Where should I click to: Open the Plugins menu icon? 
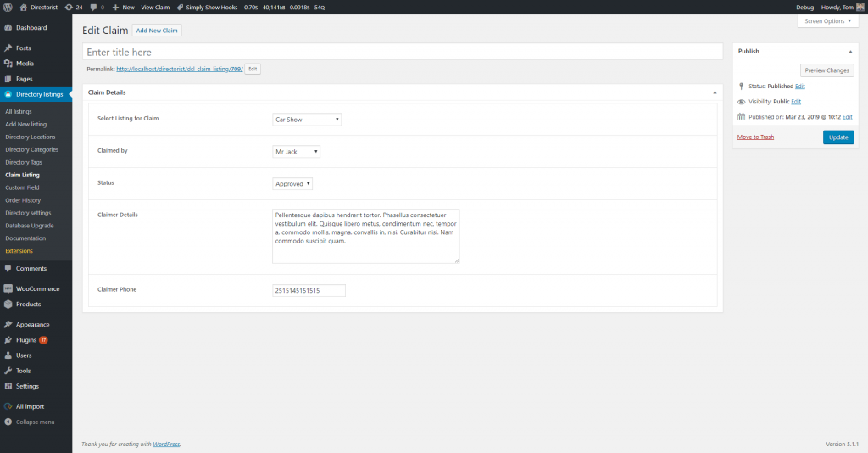pos(8,339)
